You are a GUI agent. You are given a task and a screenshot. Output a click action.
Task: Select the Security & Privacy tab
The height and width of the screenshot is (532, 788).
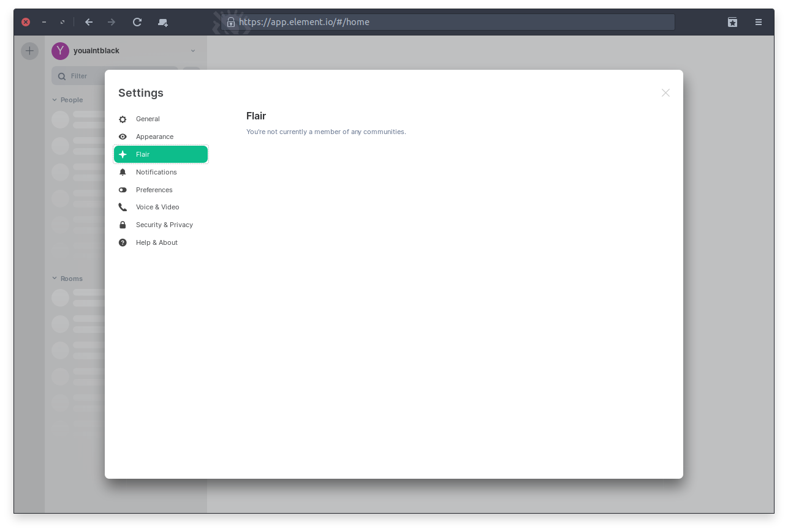(164, 225)
